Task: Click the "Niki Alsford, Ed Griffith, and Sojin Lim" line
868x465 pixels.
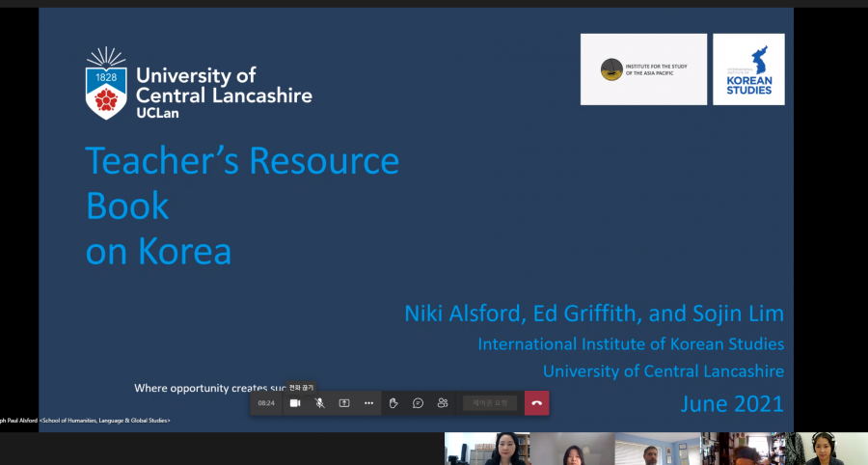Action: tap(594, 314)
